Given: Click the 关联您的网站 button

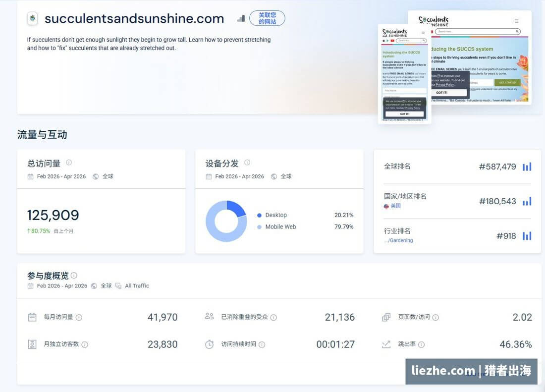Looking at the screenshot, I should [267, 18].
